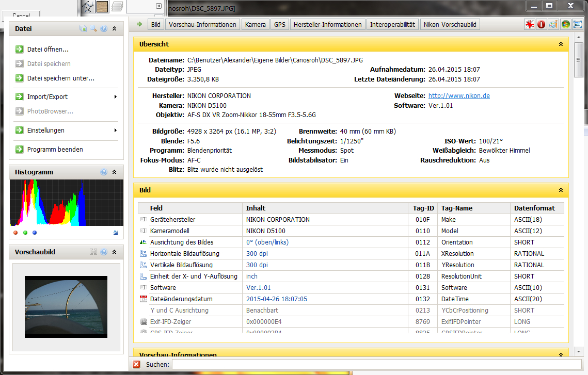Image resolution: width=588 pixels, height=375 pixels.
Task: Click the fullscreen view icon at toolbar end
Action: point(577,24)
